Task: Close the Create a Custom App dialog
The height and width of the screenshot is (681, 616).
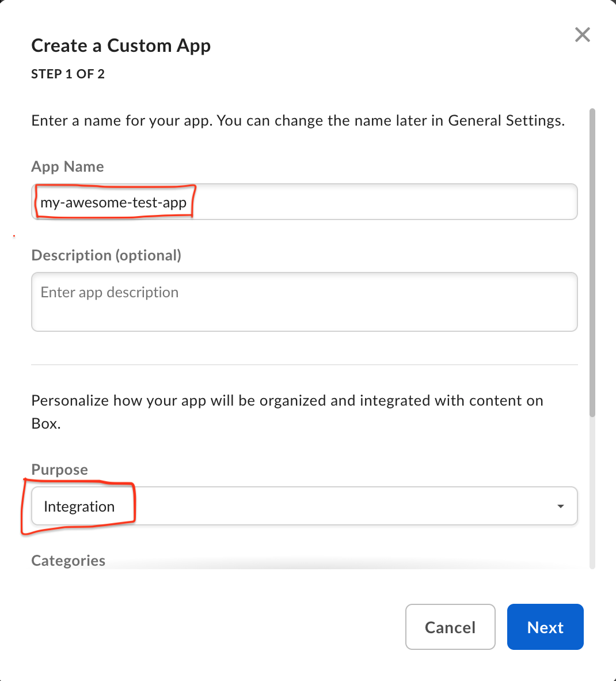Action: click(x=582, y=35)
